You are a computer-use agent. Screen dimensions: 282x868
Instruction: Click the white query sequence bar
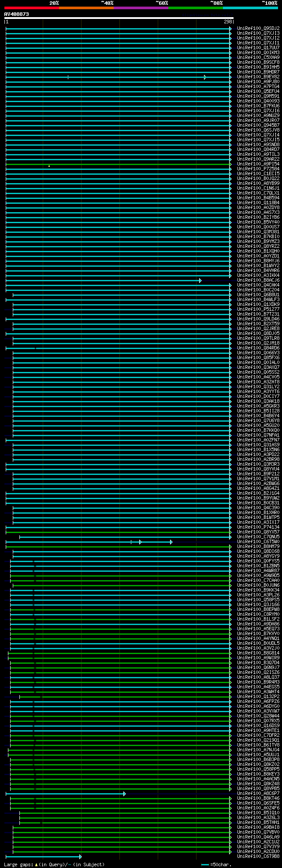tap(119, 18)
